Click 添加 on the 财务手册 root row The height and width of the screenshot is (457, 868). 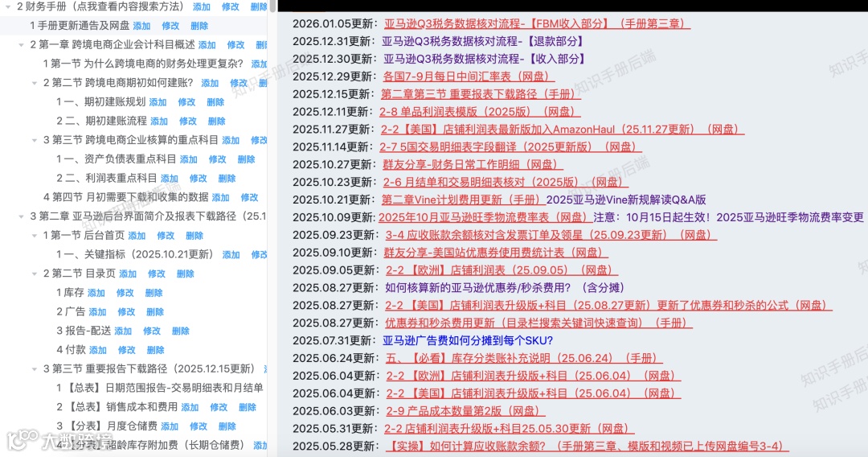pos(202,6)
